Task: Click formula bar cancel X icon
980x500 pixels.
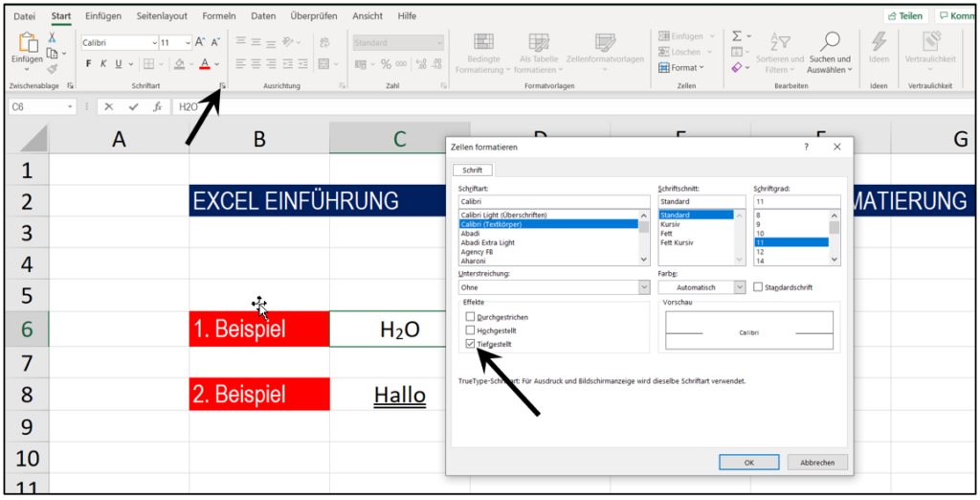Action: [109, 107]
